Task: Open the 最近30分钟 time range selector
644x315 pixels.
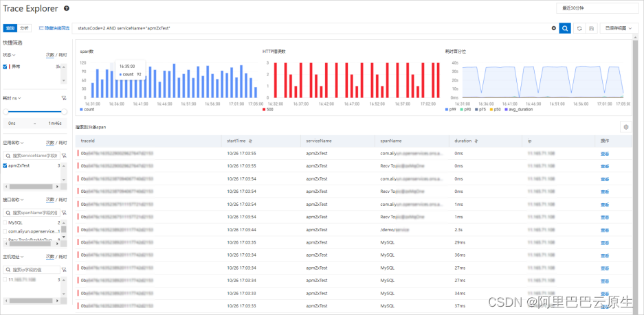Action: 597,8
